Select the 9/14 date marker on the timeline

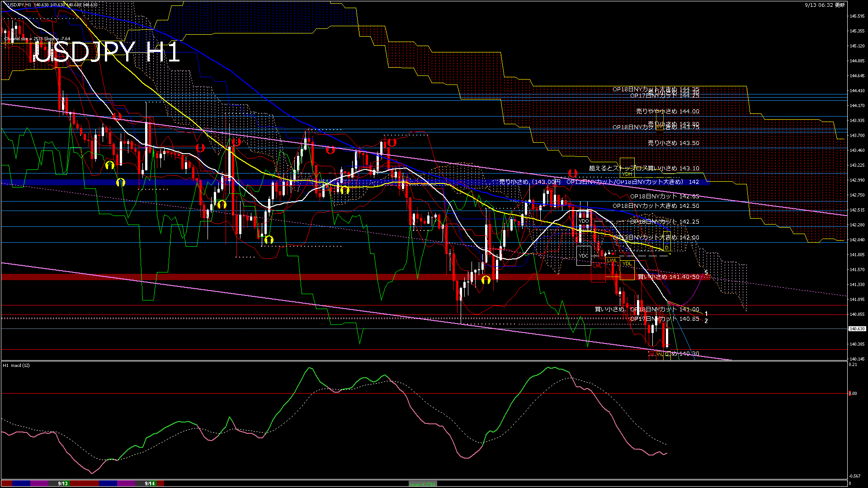coord(150,483)
